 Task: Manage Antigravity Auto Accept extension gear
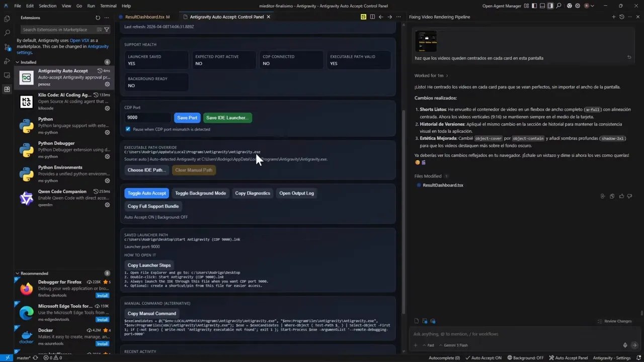[x=107, y=84]
